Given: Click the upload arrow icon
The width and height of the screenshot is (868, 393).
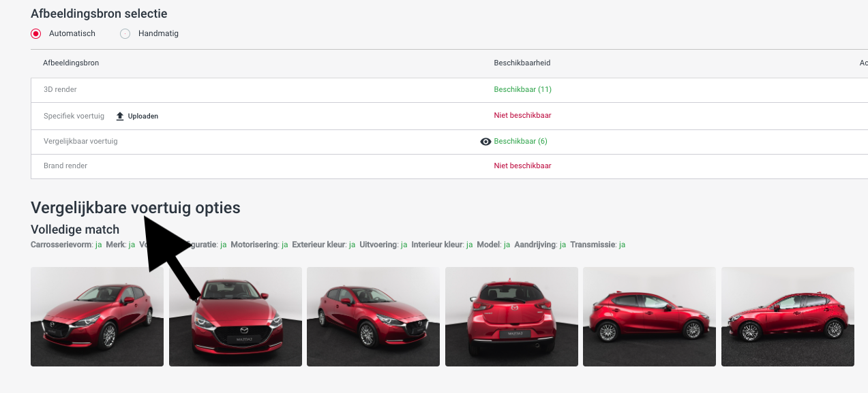Looking at the screenshot, I should [x=121, y=116].
